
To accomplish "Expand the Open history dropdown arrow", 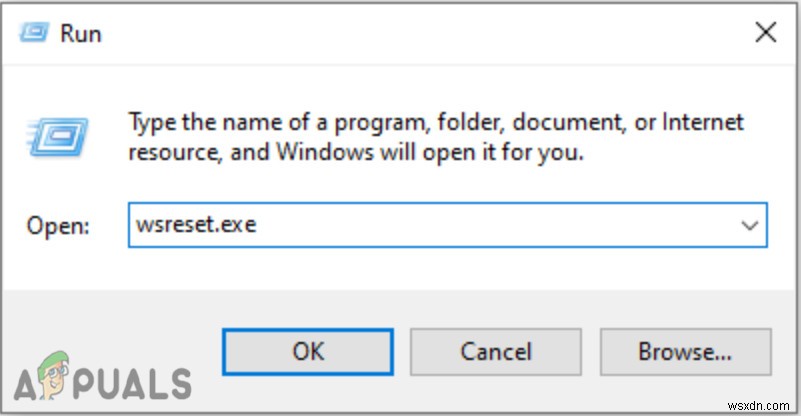I will (x=750, y=226).
